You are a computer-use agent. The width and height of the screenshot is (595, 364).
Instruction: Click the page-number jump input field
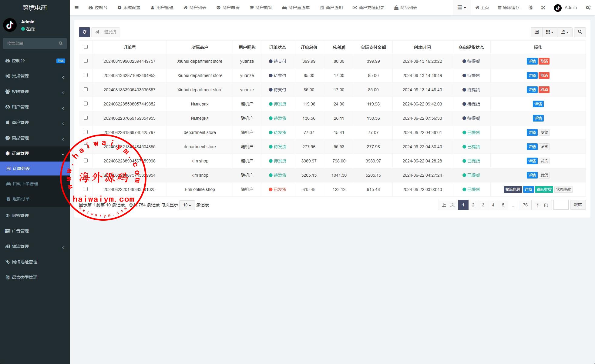click(561, 205)
